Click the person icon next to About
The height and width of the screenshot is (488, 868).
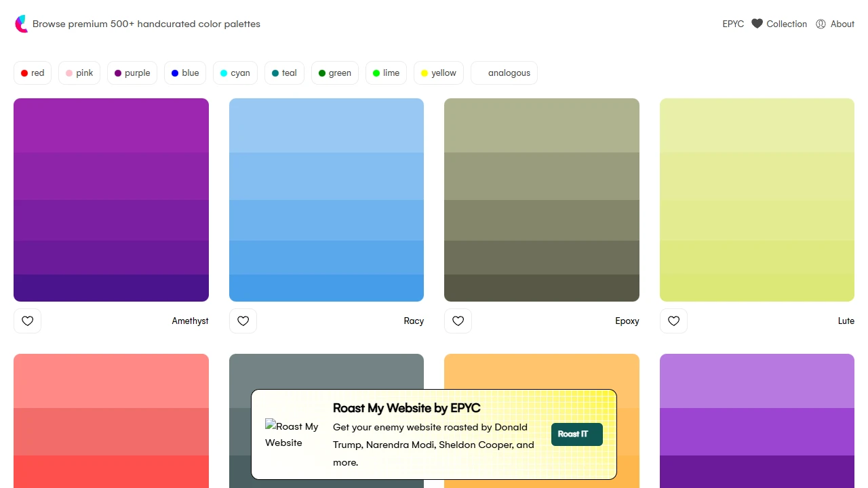point(821,24)
